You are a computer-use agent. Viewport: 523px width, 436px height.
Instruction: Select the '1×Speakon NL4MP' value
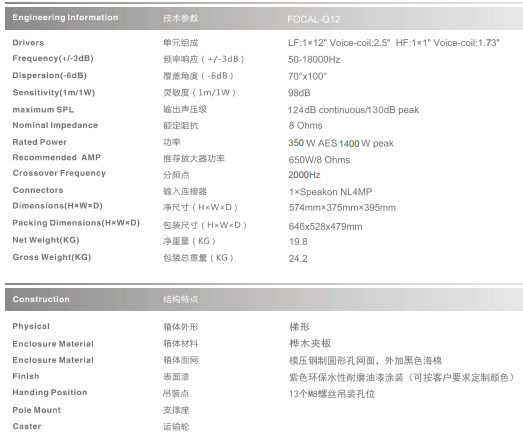point(331,192)
